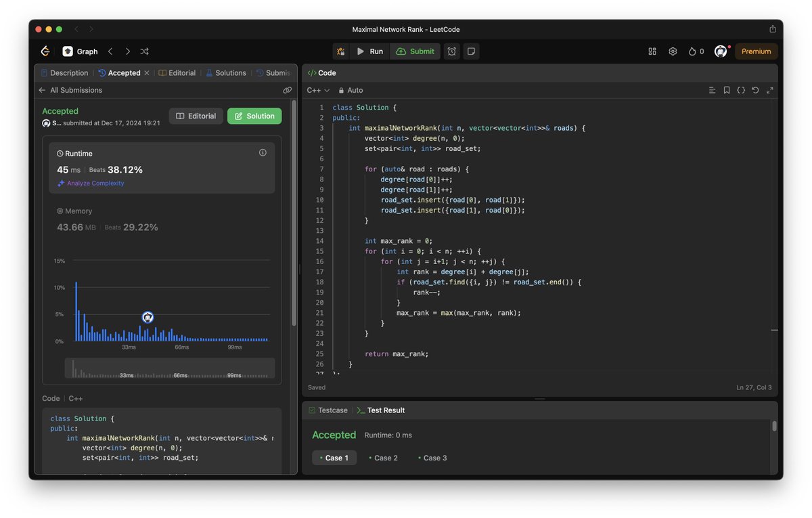Open the Solutions tab
This screenshot has width=812, height=518.
(226, 73)
